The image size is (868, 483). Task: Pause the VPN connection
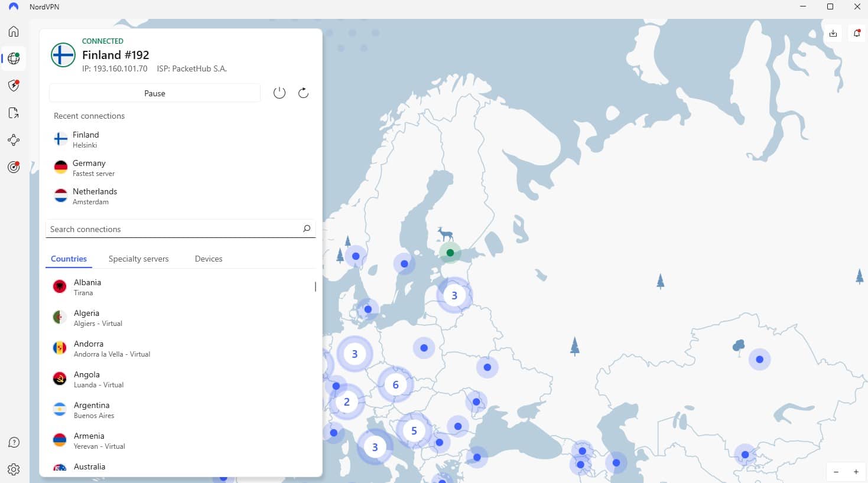[x=155, y=93]
